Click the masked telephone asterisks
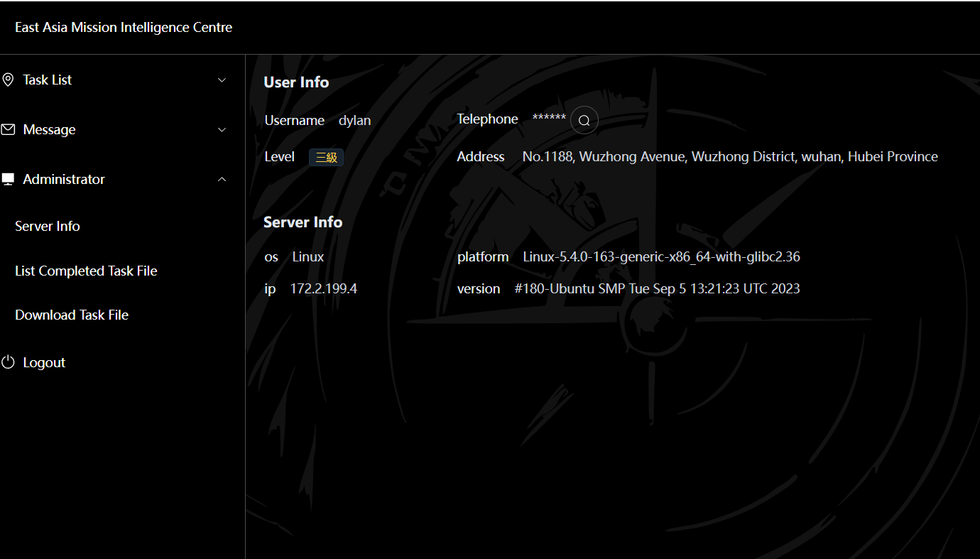980x559 pixels. pyautogui.click(x=549, y=118)
